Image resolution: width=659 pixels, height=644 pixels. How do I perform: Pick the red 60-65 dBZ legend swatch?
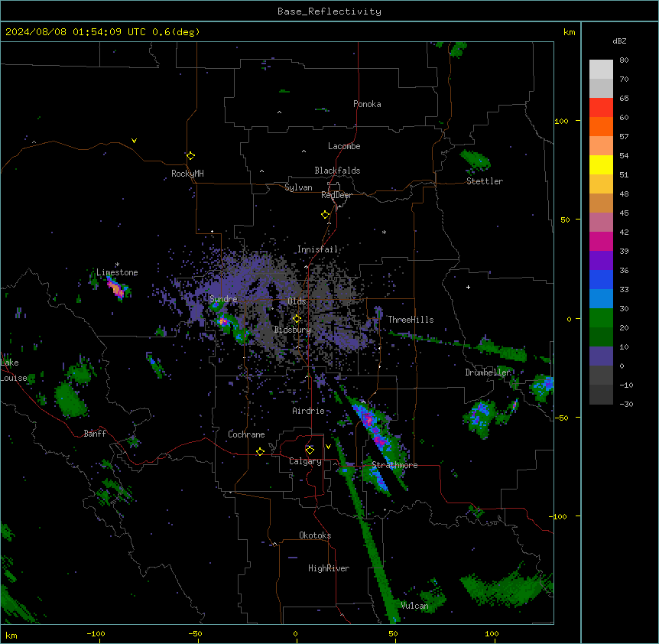tap(601, 107)
